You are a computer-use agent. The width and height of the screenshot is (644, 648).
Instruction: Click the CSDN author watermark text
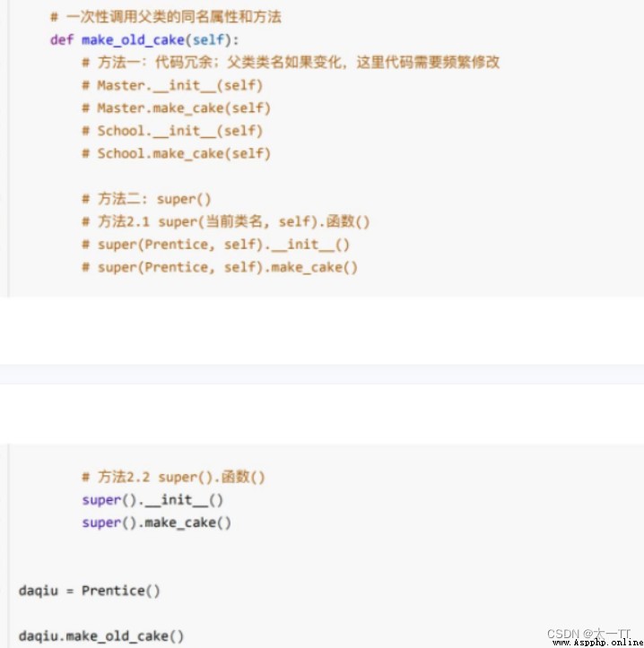pyautogui.click(x=588, y=634)
